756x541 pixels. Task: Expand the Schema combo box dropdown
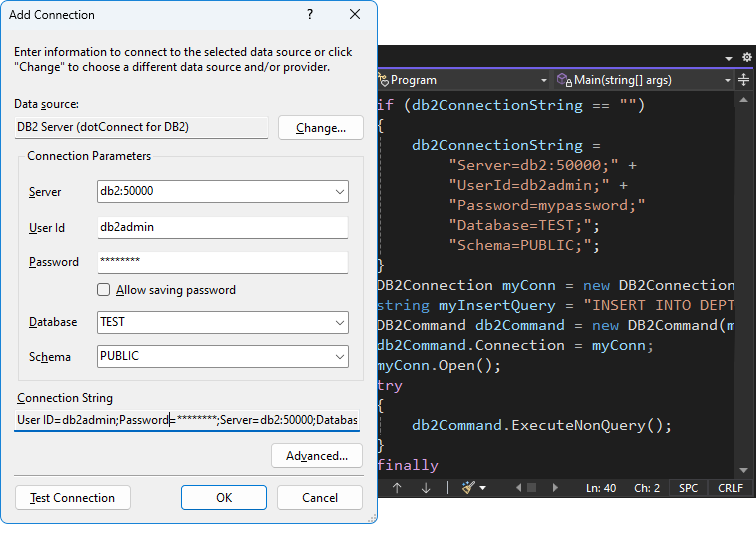pyautogui.click(x=339, y=356)
